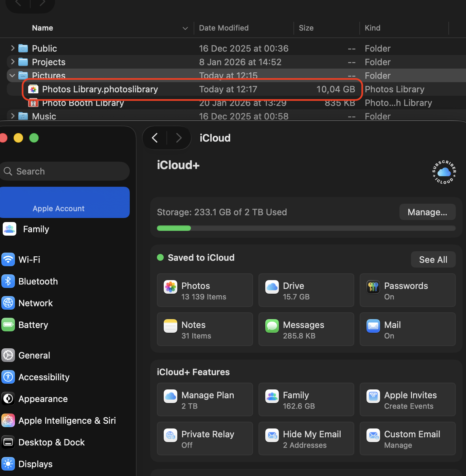This screenshot has height=476, width=466.
Task: Click the "31 Items" Notes count
Action: [x=196, y=336]
